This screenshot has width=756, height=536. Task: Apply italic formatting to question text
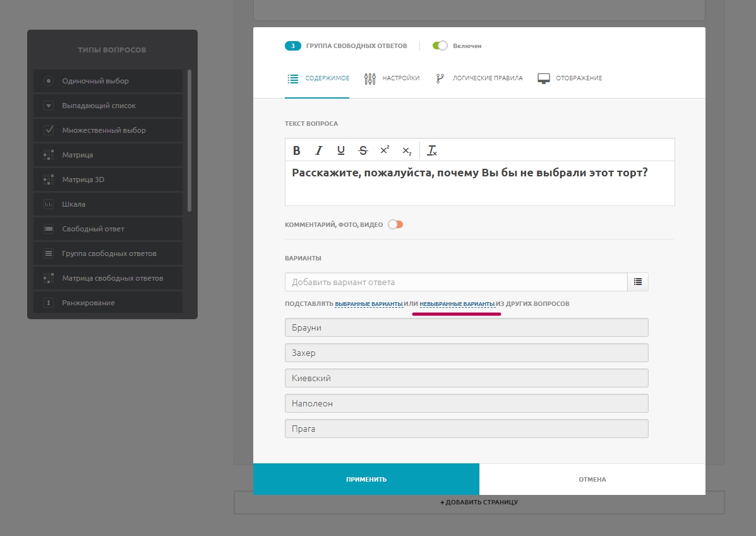click(319, 150)
